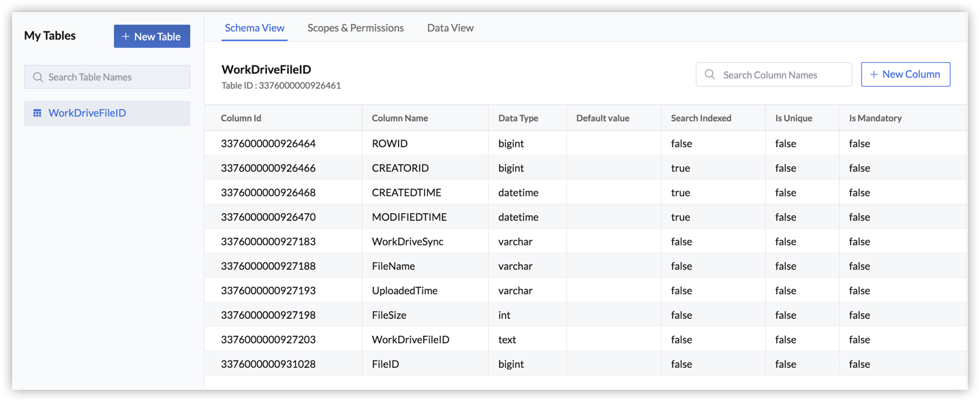980x402 pixels.
Task: Click column ID 3376000000927203
Action: pyautogui.click(x=269, y=339)
